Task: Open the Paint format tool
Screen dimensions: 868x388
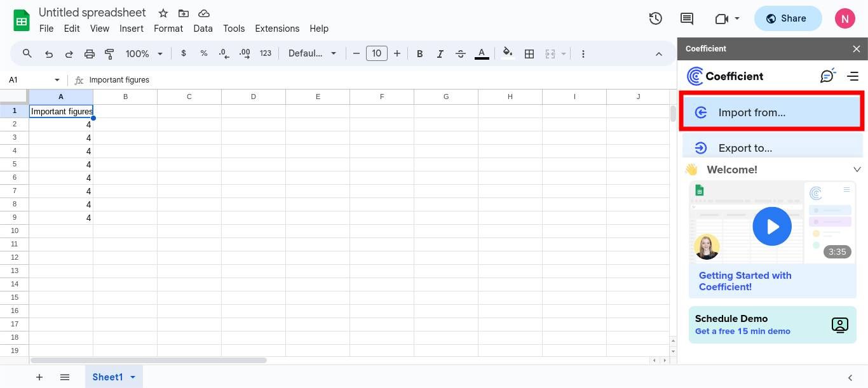Action: point(109,53)
